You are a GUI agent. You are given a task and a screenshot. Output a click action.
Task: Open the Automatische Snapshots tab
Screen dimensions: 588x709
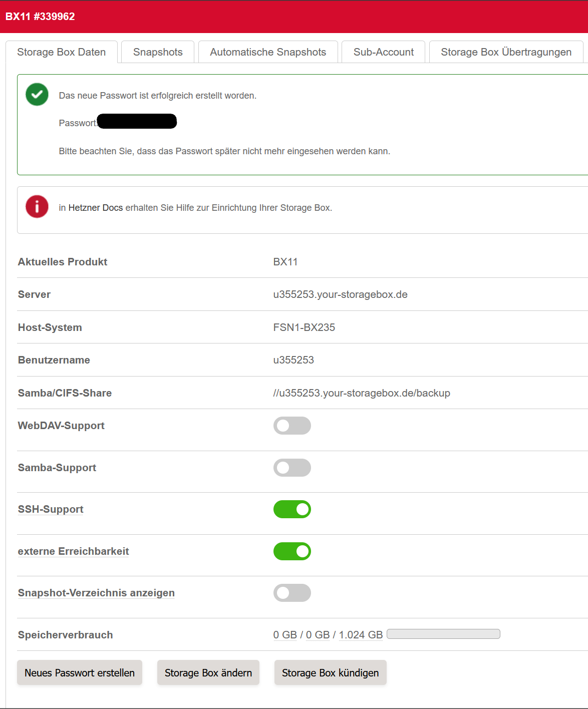click(268, 52)
